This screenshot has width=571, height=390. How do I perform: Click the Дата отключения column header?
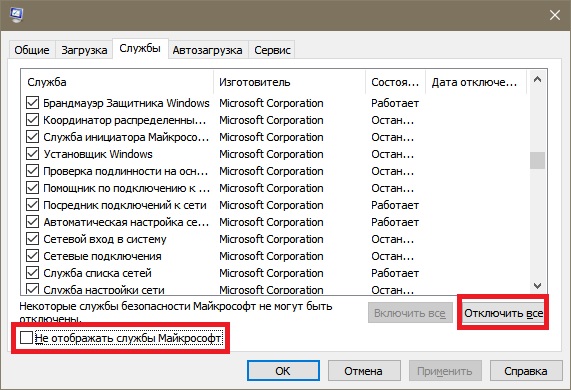coord(476,82)
